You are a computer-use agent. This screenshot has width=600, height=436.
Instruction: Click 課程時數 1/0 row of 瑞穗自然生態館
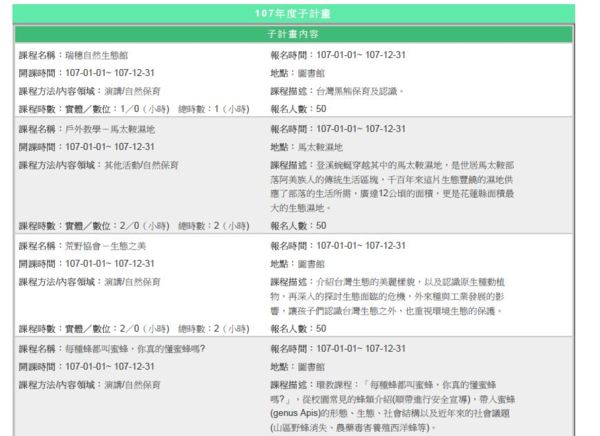tap(133, 109)
